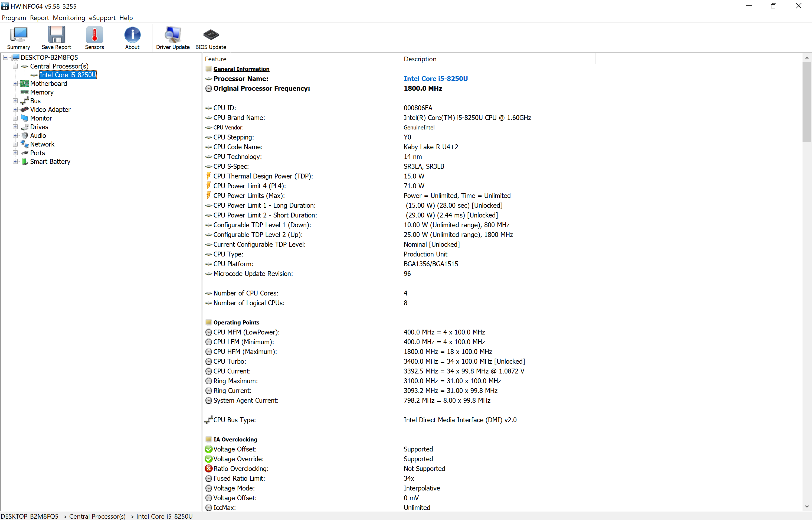Expand the Network node
This screenshot has height=520, width=812.
coord(15,144)
